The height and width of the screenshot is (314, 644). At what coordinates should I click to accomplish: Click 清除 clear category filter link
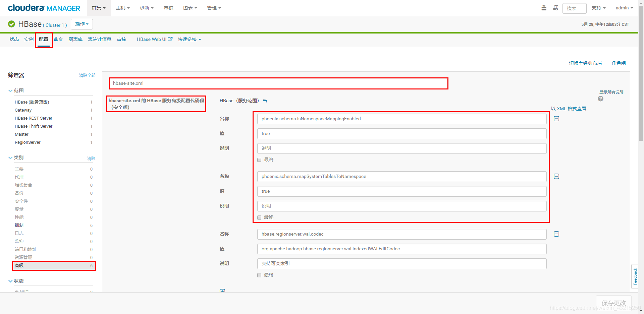[x=91, y=159]
